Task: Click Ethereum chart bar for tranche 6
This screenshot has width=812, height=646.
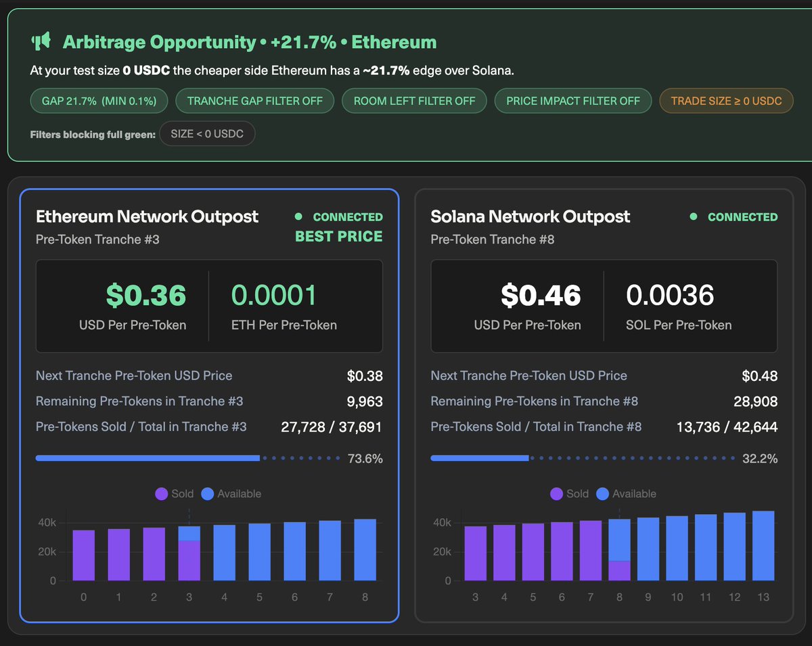Action: tap(295, 551)
